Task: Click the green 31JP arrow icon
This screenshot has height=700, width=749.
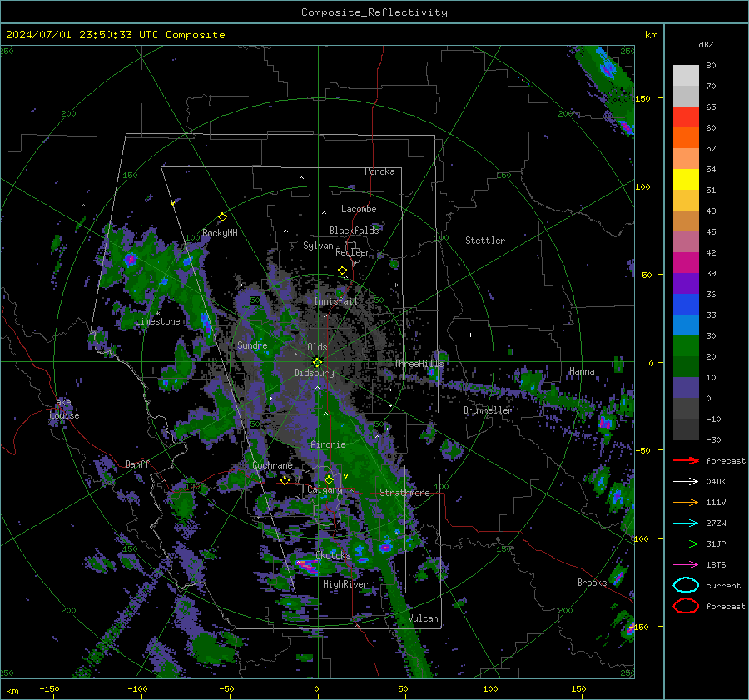Action: [x=686, y=544]
